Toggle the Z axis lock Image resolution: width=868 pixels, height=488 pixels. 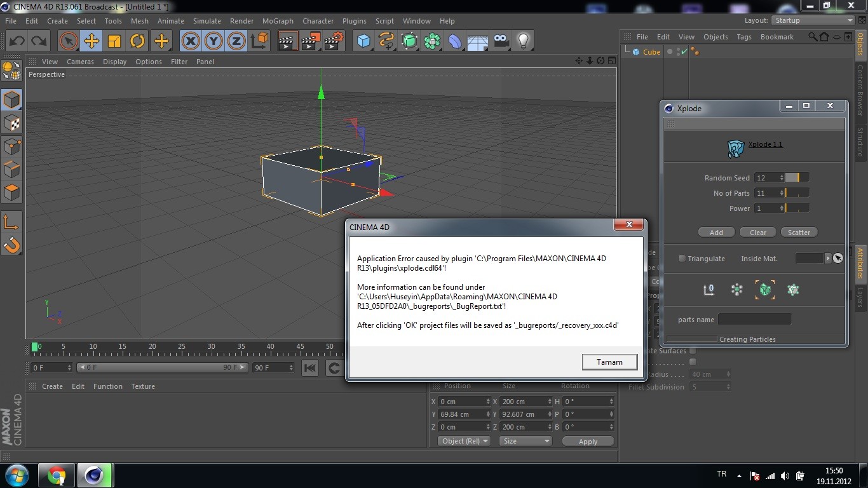coord(236,41)
